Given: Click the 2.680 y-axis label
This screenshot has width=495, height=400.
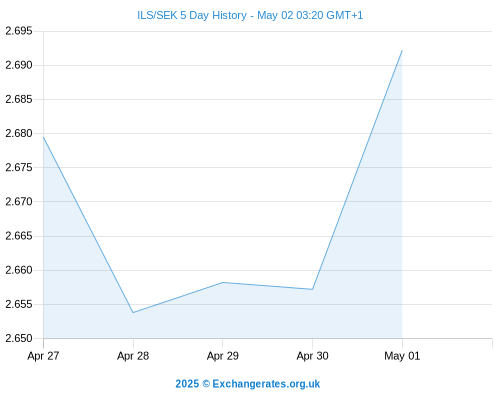Looking at the screenshot, I should (x=19, y=133).
